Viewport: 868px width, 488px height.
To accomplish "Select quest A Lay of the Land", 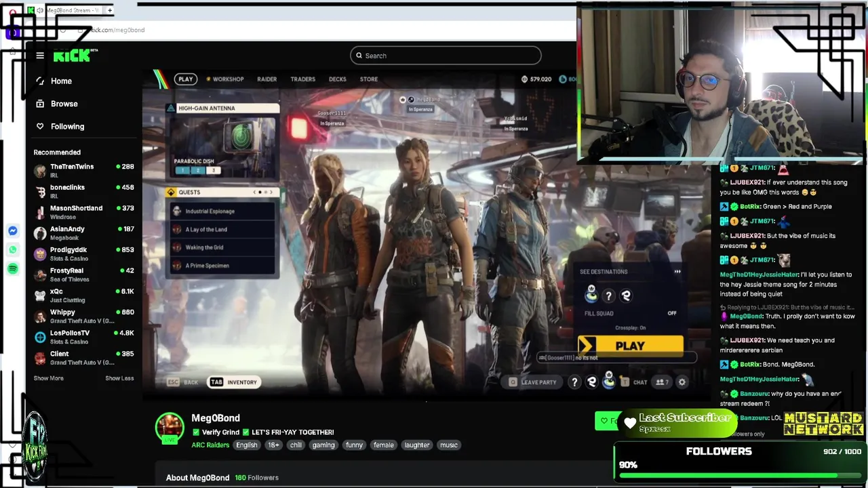I will coord(223,230).
